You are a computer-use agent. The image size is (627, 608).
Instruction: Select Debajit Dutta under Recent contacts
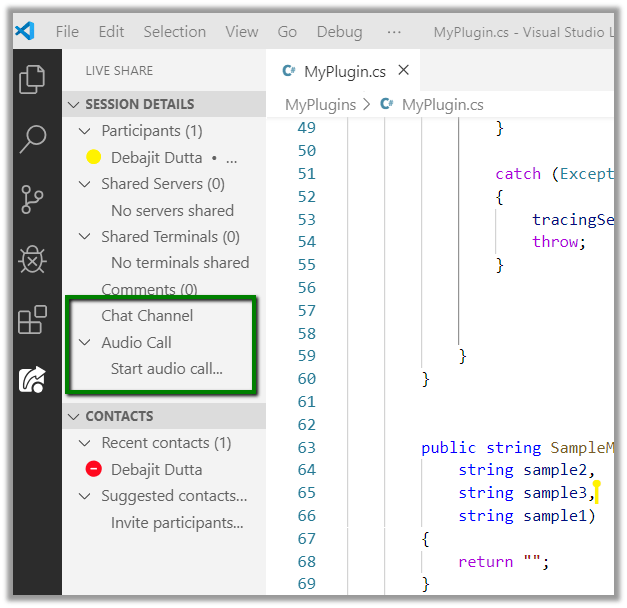coord(156,469)
